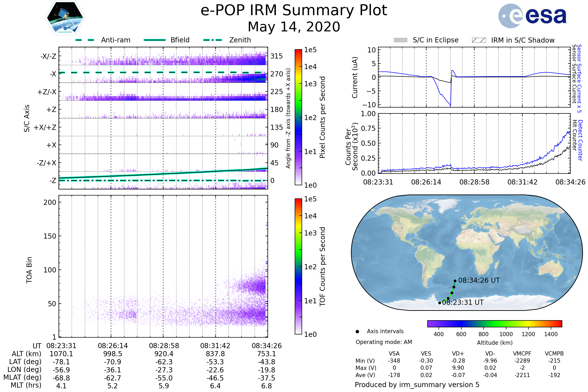Click the TOF Counts per Second colorbar
This screenshot has height=392, width=588.
(x=298, y=267)
